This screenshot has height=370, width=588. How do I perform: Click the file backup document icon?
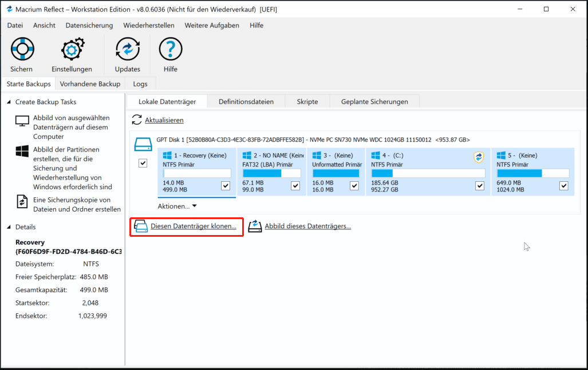(x=22, y=201)
